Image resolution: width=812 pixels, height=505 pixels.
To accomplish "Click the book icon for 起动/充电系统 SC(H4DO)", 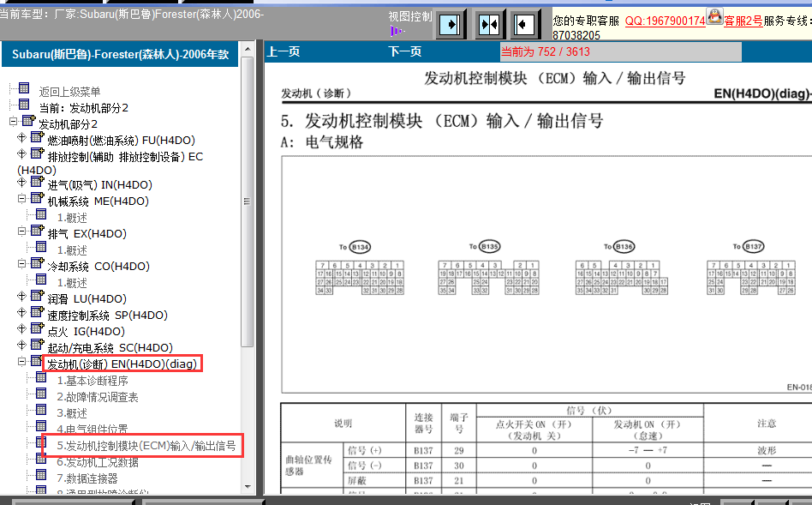I will pos(38,345).
